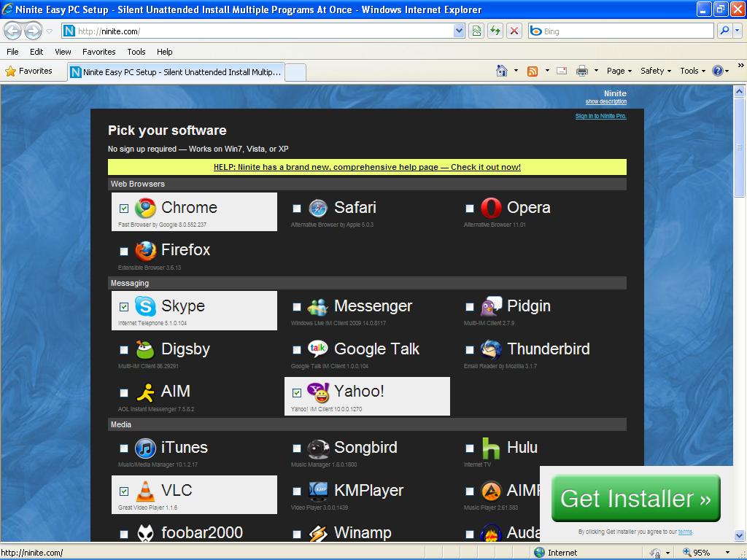
Task: Check the Opera checkbox
Action: pos(470,209)
